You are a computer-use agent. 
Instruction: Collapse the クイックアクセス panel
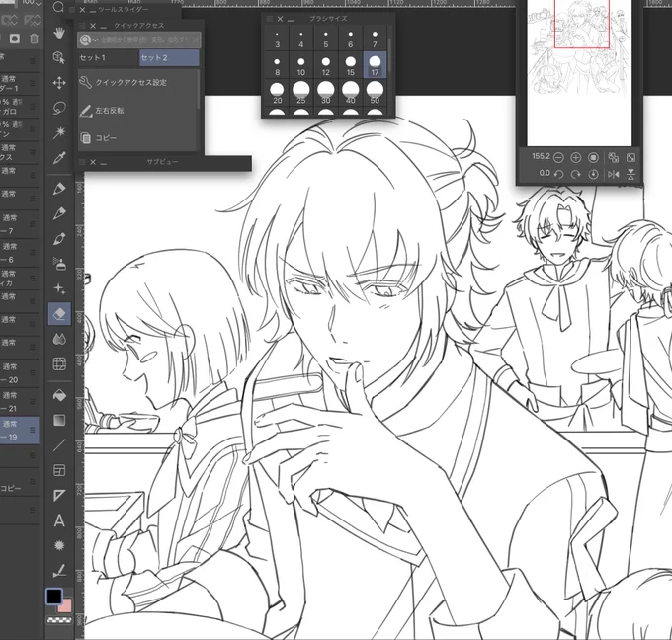click(x=104, y=26)
